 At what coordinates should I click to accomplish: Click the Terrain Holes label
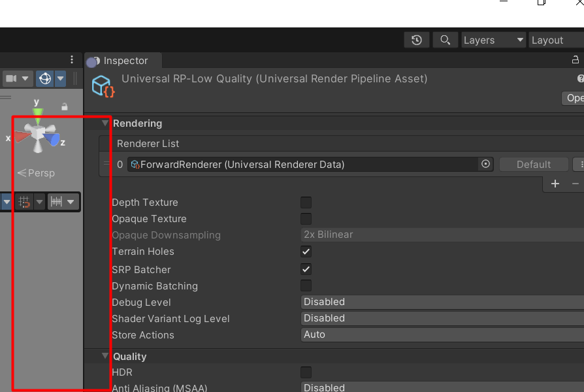pyautogui.click(x=143, y=252)
